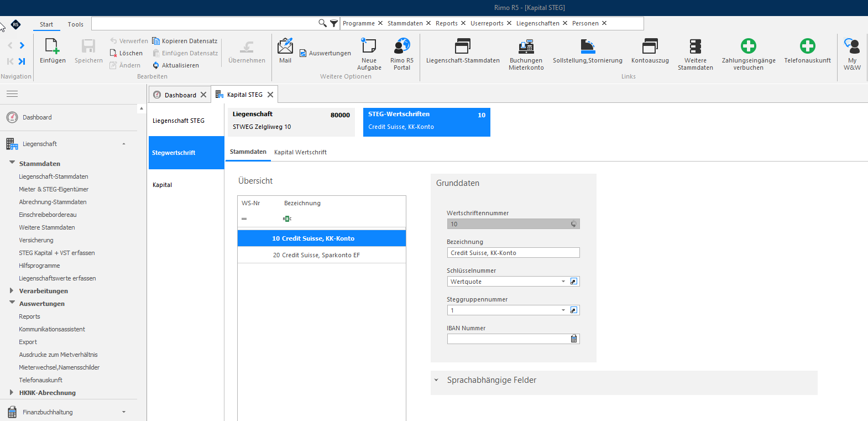Viewport: 868px width, 421px height.
Task: Select row 20 Credit Suisse, Sparkonto EF
Action: click(x=322, y=255)
